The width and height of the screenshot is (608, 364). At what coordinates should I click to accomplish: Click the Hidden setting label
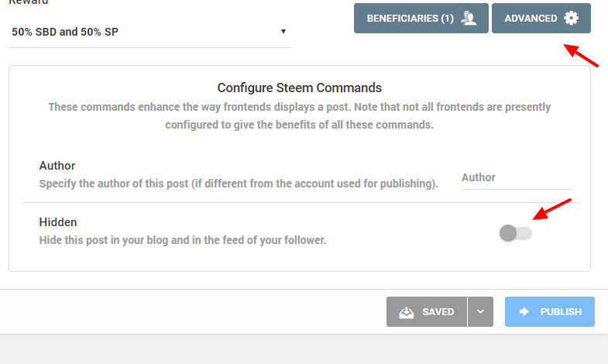[x=58, y=222]
